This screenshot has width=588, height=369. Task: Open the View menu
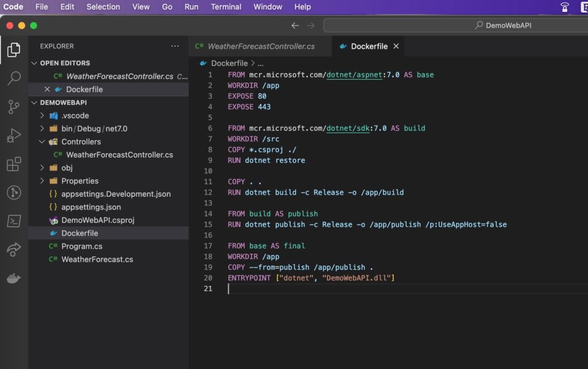pos(141,7)
